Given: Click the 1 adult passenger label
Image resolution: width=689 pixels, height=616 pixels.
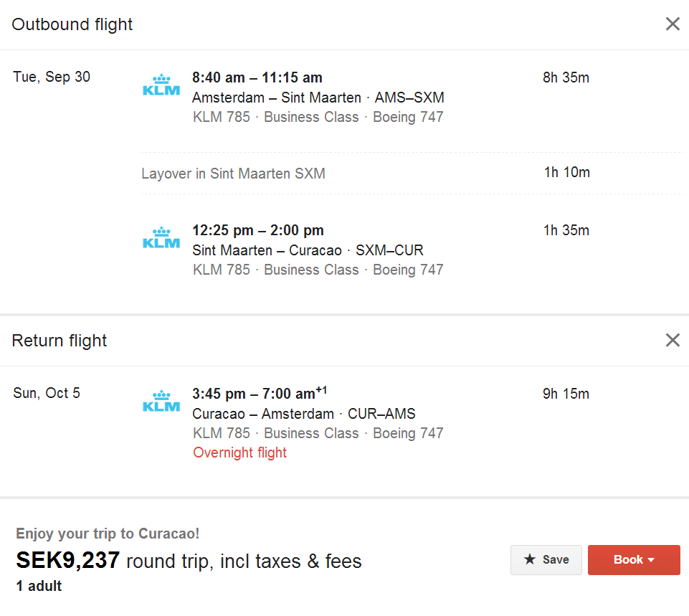Looking at the screenshot, I should point(38,586).
